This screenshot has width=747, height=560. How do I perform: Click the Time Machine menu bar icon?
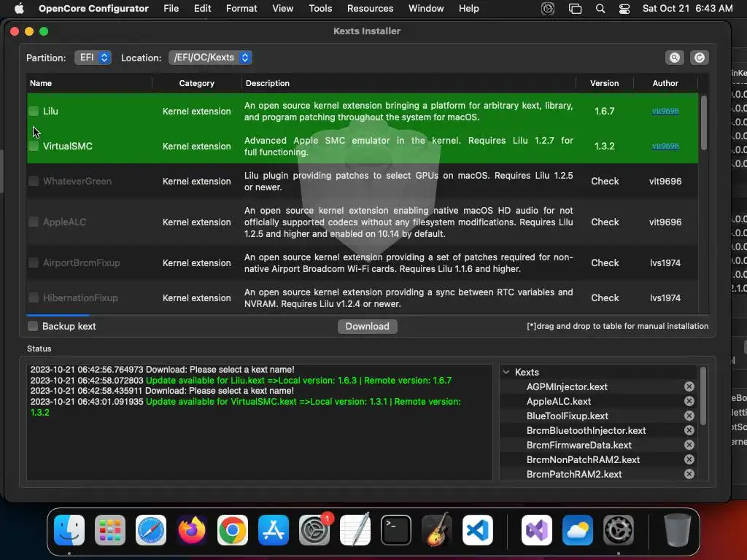[548, 9]
